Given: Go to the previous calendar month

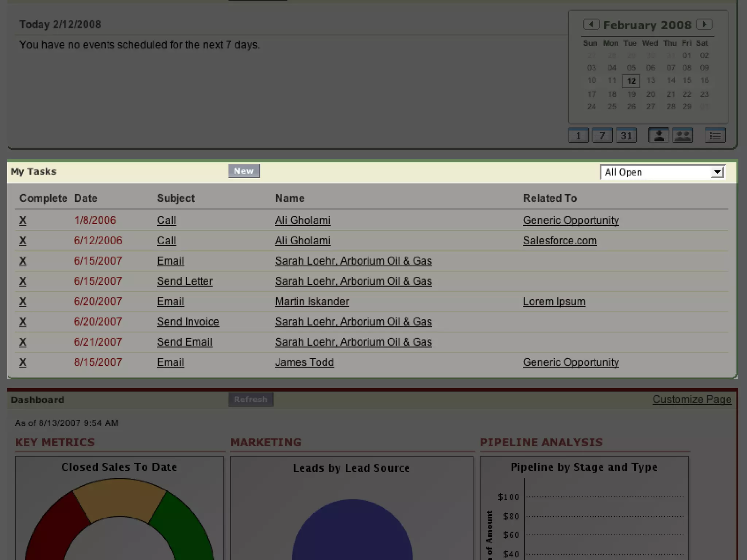Looking at the screenshot, I should tap(591, 24).
